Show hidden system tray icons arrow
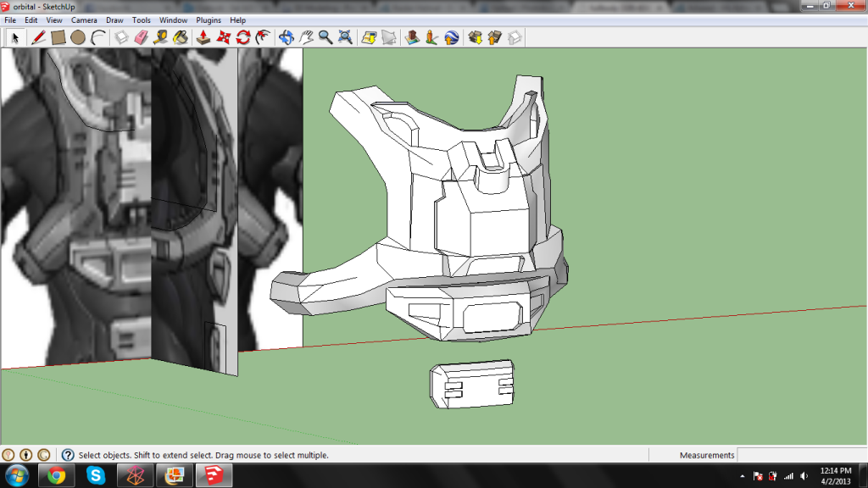868x488 pixels. [743, 476]
